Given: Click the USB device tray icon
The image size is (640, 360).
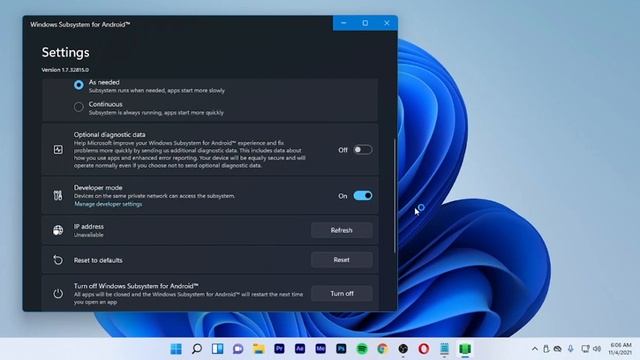Looking at the screenshot, I should [x=546, y=349].
